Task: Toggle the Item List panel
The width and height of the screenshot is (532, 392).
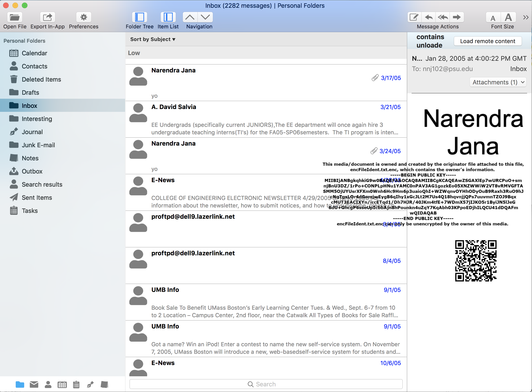Action: [168, 17]
